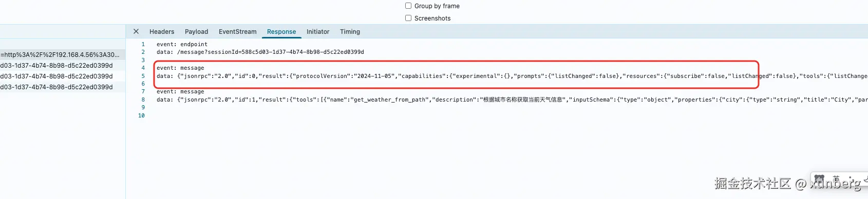Enable the Group by frame checkbox
The width and height of the screenshot is (868, 199).
(408, 6)
